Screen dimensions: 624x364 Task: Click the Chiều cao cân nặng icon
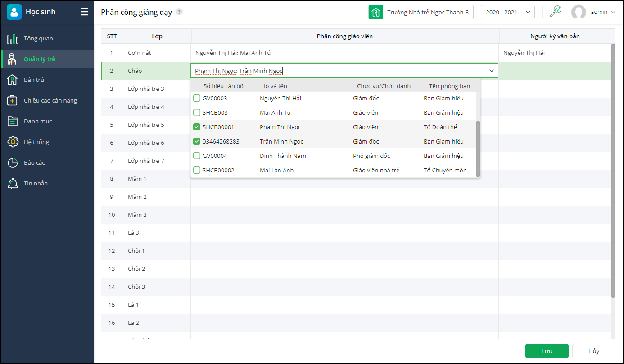[13, 101]
